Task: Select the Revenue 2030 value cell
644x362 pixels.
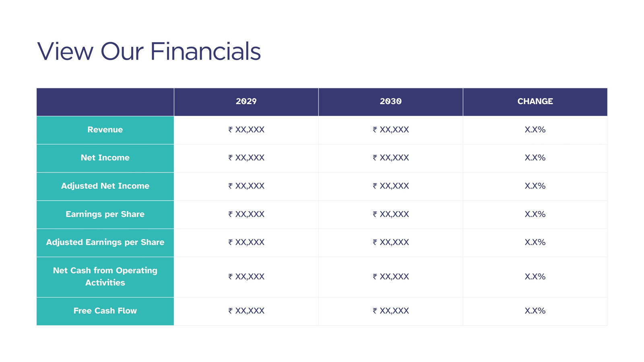Action: (x=390, y=130)
